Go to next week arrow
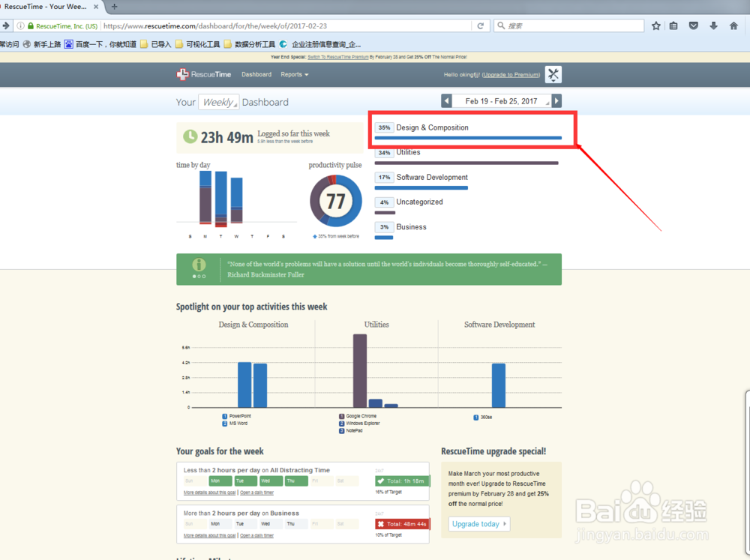The width and height of the screenshot is (750, 560). tap(556, 101)
